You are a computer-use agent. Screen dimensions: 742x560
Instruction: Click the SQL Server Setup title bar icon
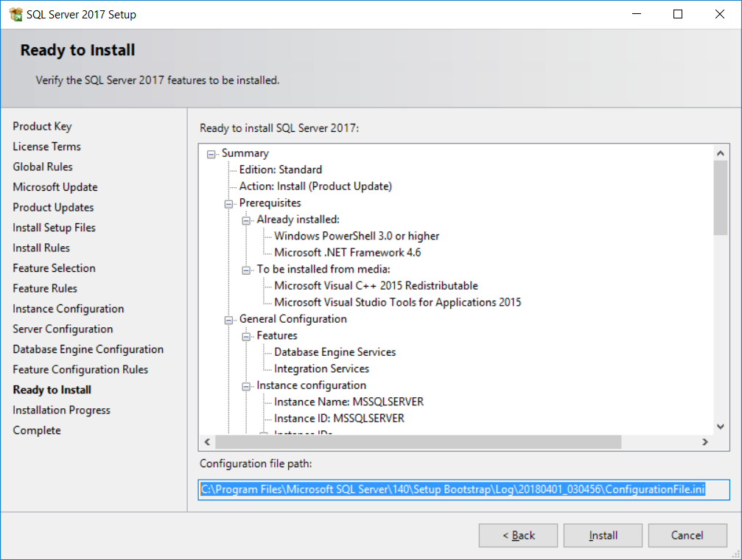[15, 14]
